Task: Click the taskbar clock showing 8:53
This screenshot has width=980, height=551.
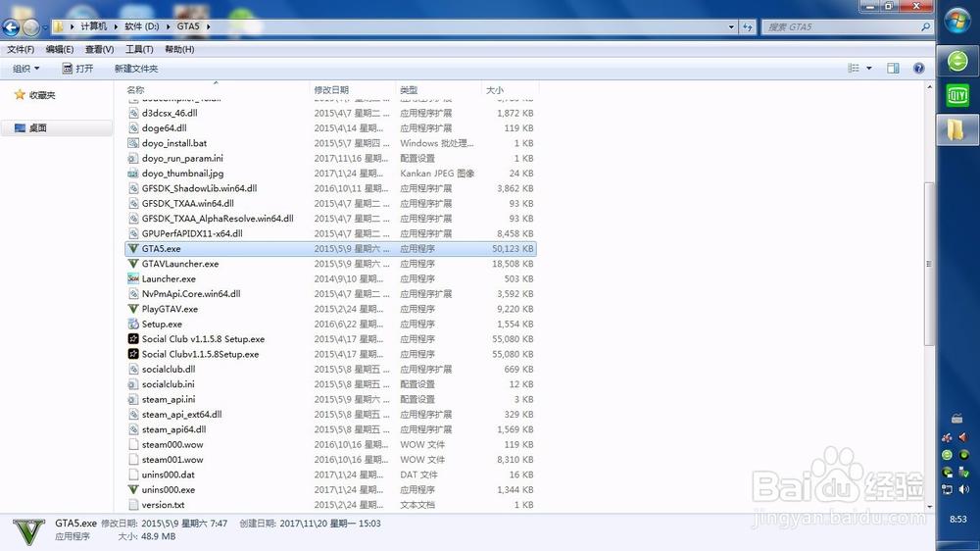Action: coord(958,519)
